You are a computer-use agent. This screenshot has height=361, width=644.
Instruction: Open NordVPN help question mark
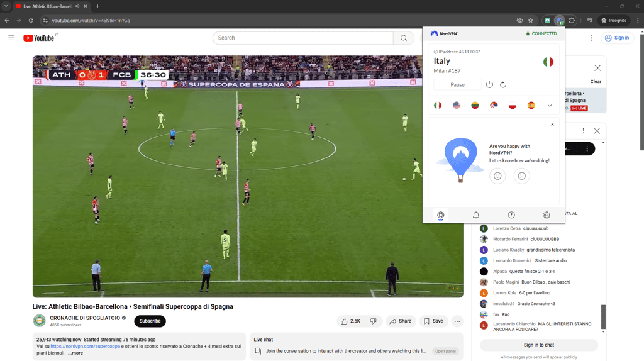[511, 215]
